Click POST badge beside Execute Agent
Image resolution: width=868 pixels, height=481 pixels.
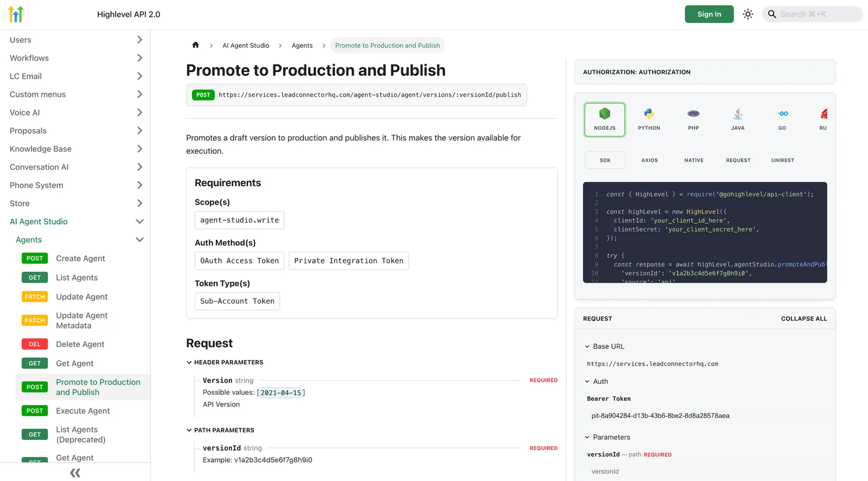[35, 411]
